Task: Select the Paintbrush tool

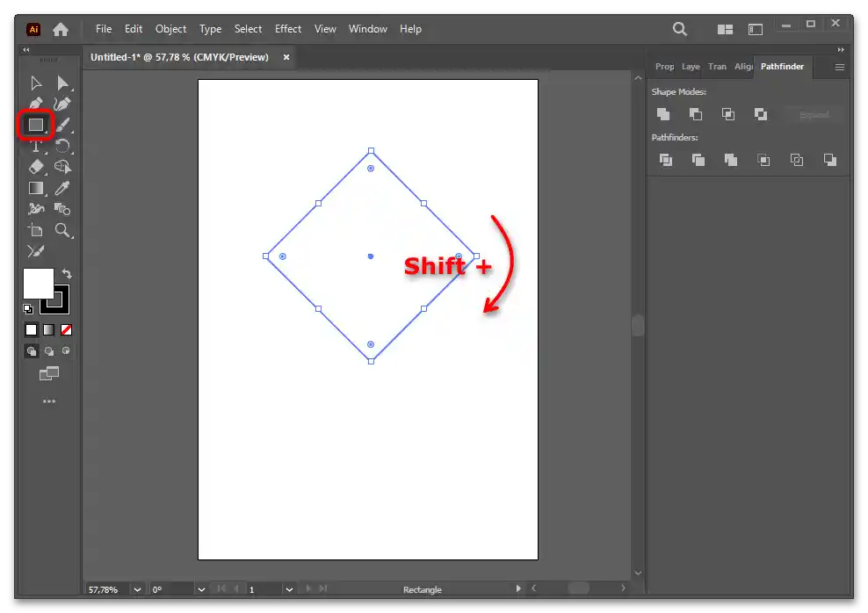Action: click(62, 125)
